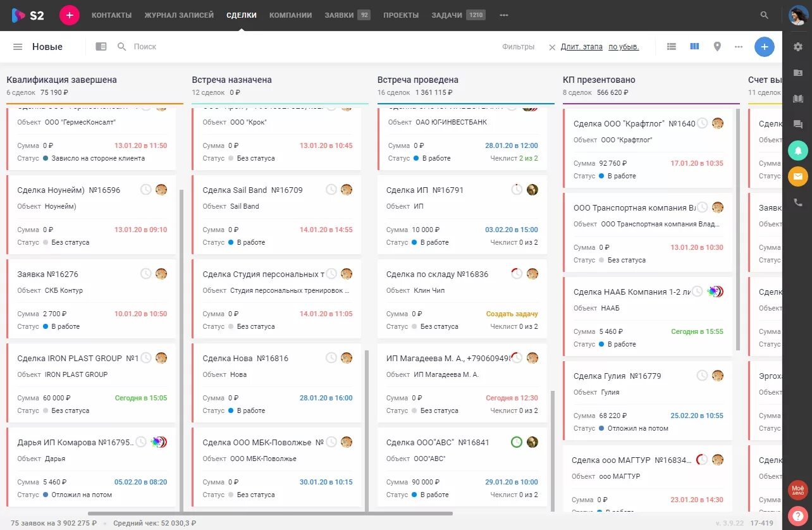
Task: Toggle the sidebar panel layout icon
Action: 101,47
